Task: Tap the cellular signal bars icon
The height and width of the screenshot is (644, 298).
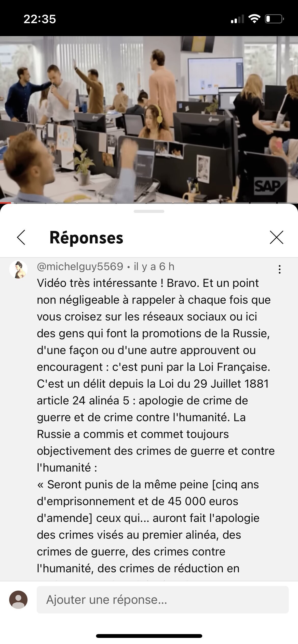Action: coord(237,19)
